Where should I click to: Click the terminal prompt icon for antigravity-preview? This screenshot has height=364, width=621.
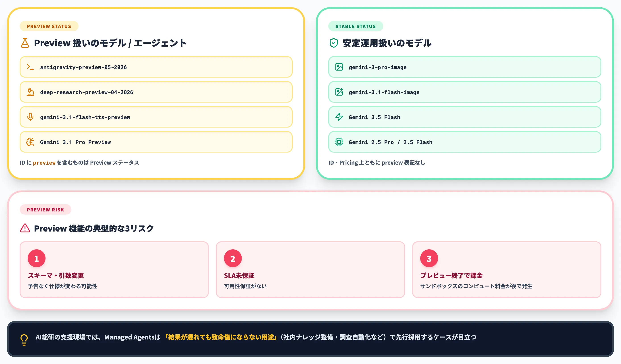pos(30,67)
